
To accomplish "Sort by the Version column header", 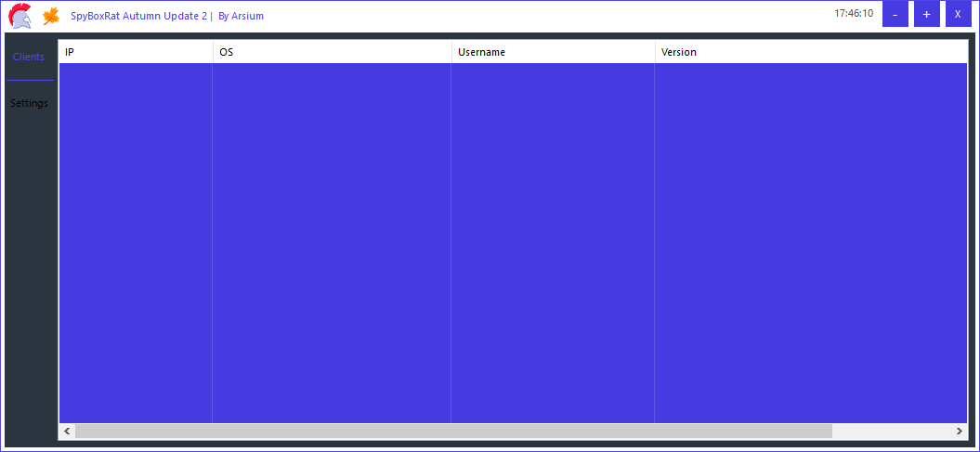I will click(x=808, y=52).
